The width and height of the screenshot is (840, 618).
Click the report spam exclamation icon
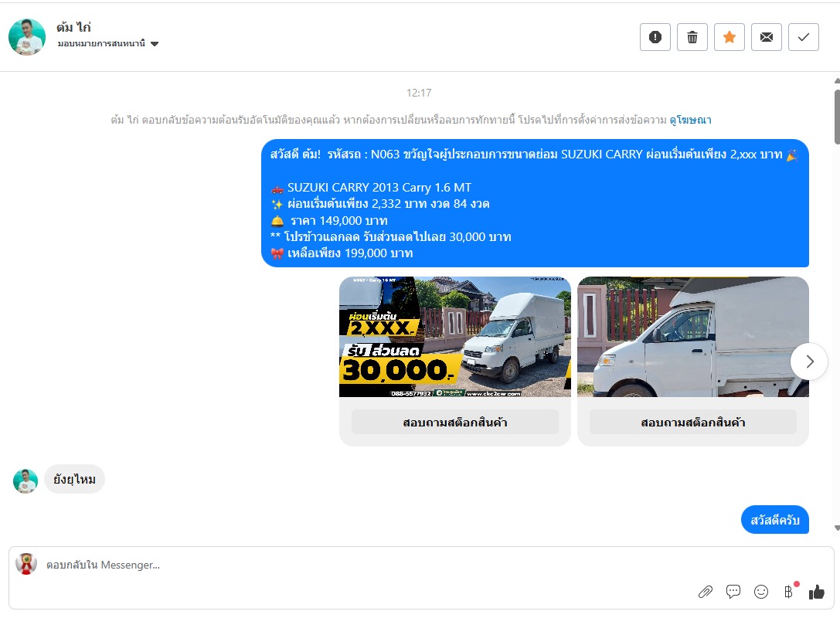655,37
